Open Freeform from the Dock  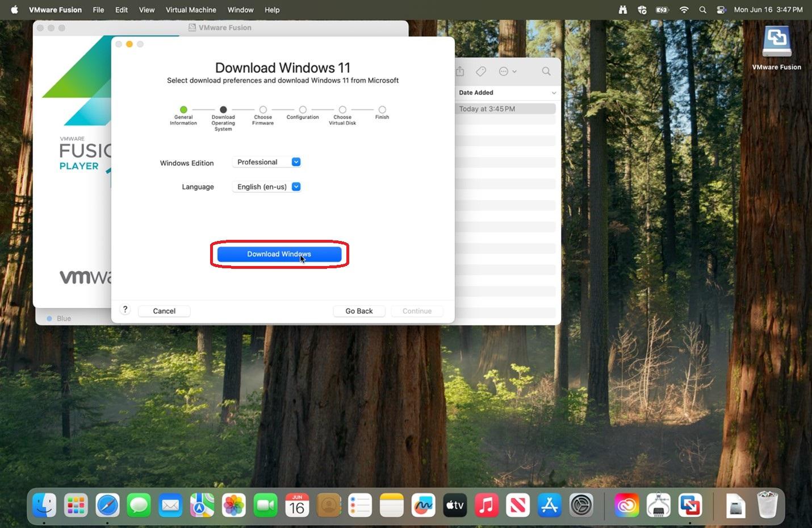[423, 505]
